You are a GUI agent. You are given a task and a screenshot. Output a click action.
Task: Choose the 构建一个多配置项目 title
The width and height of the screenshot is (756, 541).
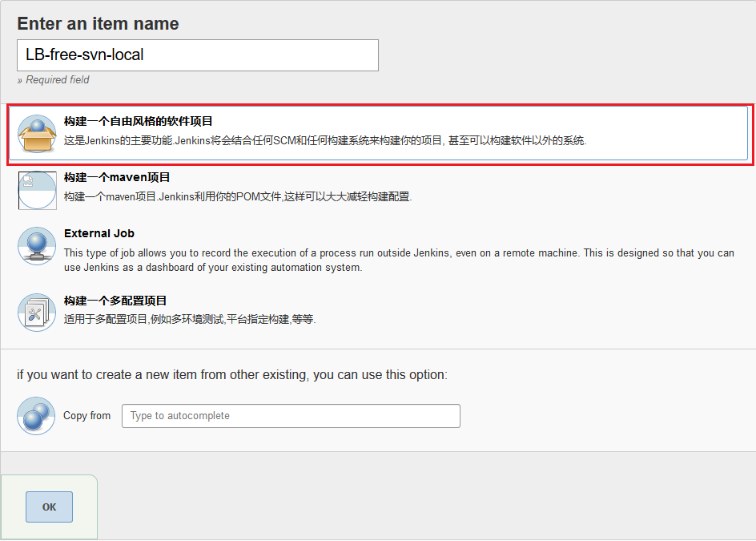[x=115, y=301]
